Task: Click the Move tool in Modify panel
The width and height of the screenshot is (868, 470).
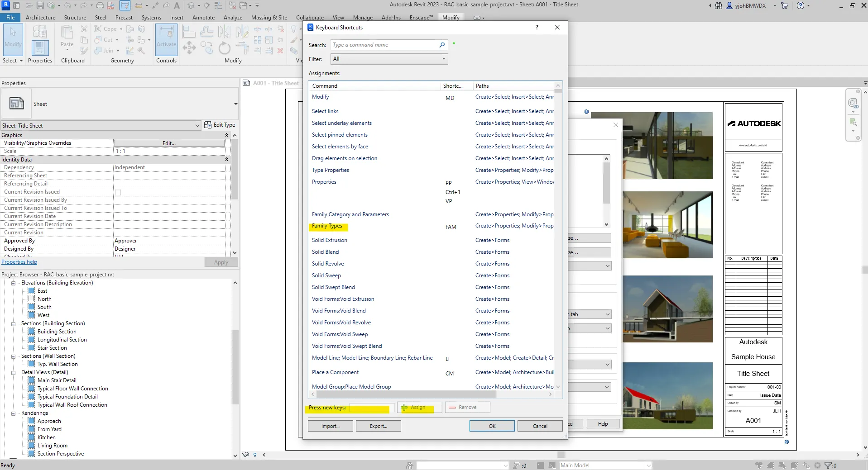Action: point(189,47)
